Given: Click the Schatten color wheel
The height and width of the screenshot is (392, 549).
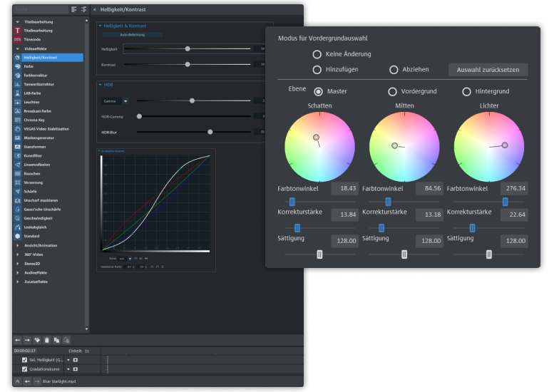Looking at the screenshot, I should pyautogui.click(x=319, y=147).
